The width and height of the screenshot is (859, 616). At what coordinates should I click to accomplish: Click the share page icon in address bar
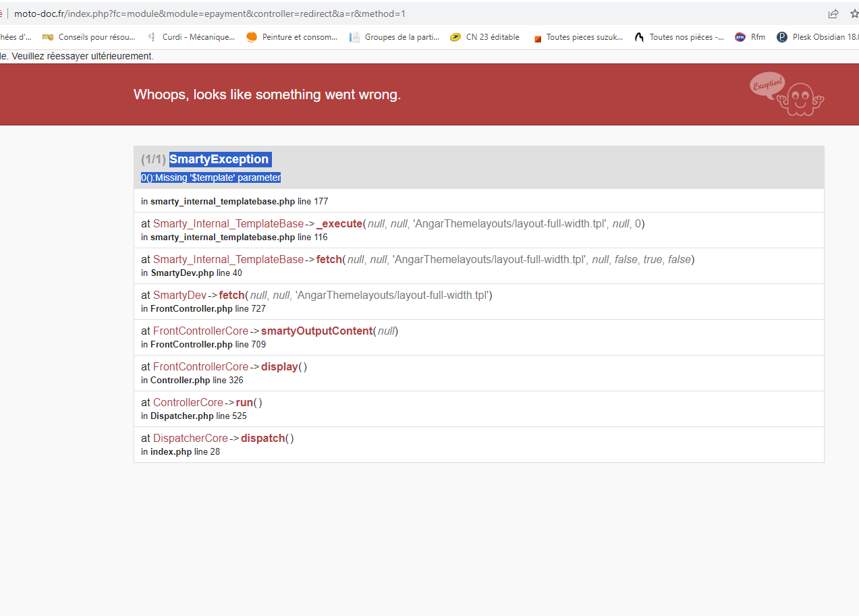(x=833, y=13)
